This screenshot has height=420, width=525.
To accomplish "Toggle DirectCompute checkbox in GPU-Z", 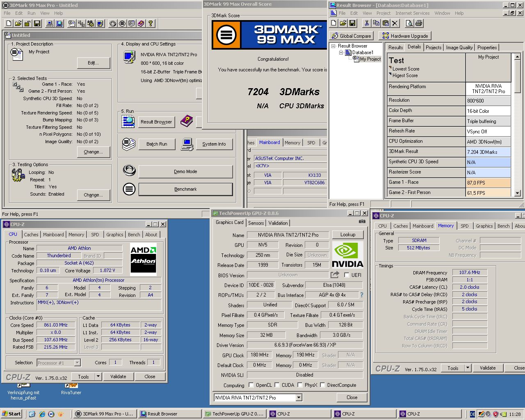I will [323, 385].
